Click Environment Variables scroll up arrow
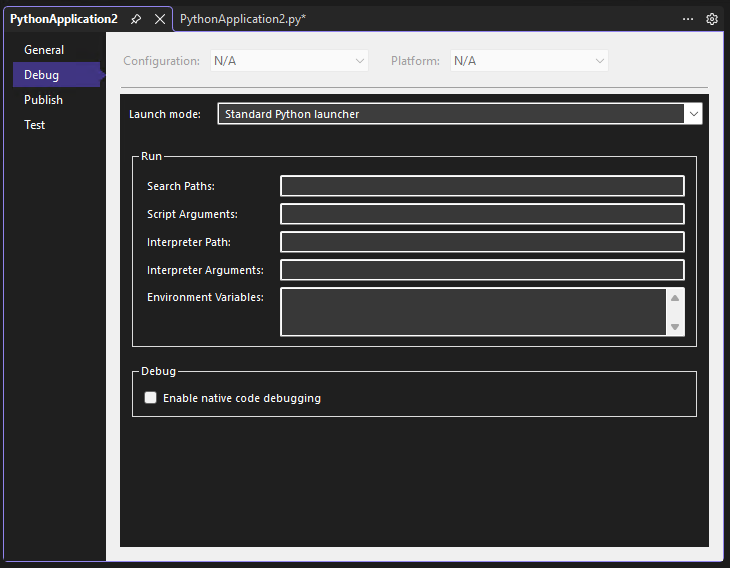Viewport: 730px width, 568px height. pos(675,298)
